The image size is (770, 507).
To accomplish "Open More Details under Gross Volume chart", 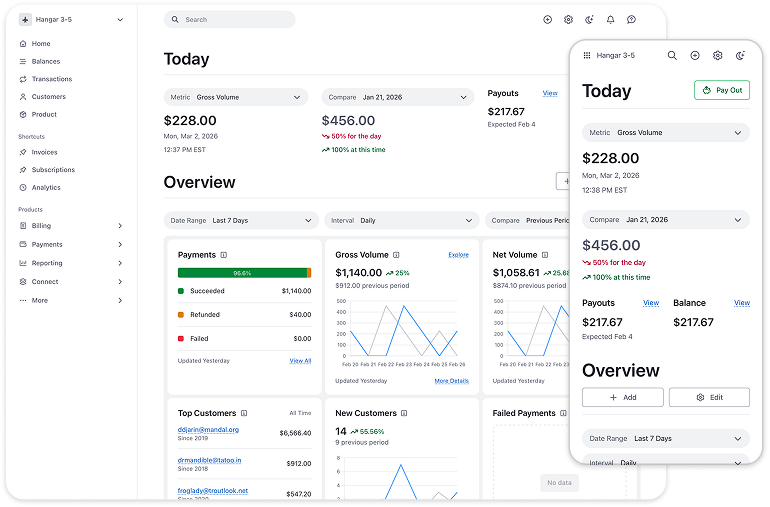I will (452, 381).
